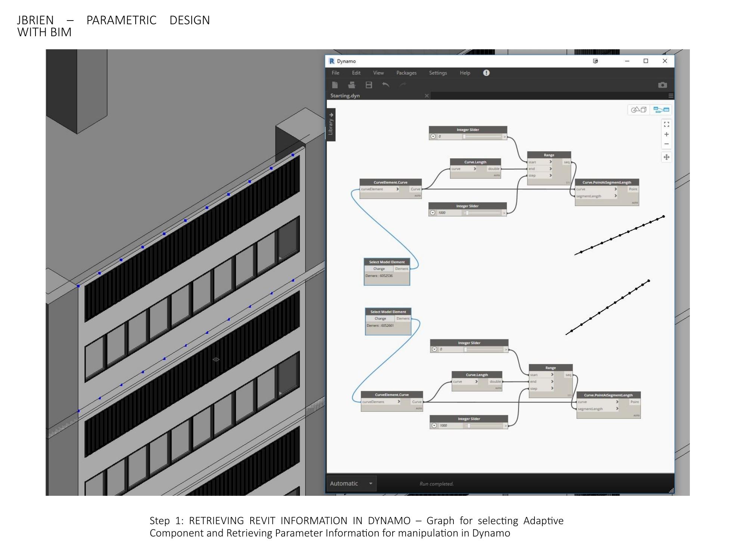The height and width of the screenshot is (560, 747).
Task: Switch to 3D geometry background preview
Action: click(x=639, y=110)
